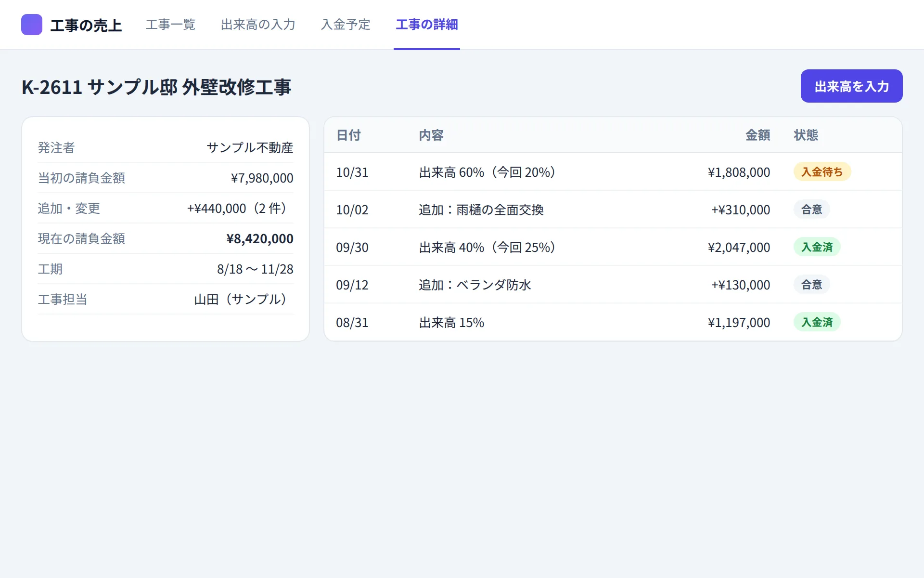Click the 09/12 date cell
Image resolution: width=924 pixels, height=578 pixels.
point(352,285)
